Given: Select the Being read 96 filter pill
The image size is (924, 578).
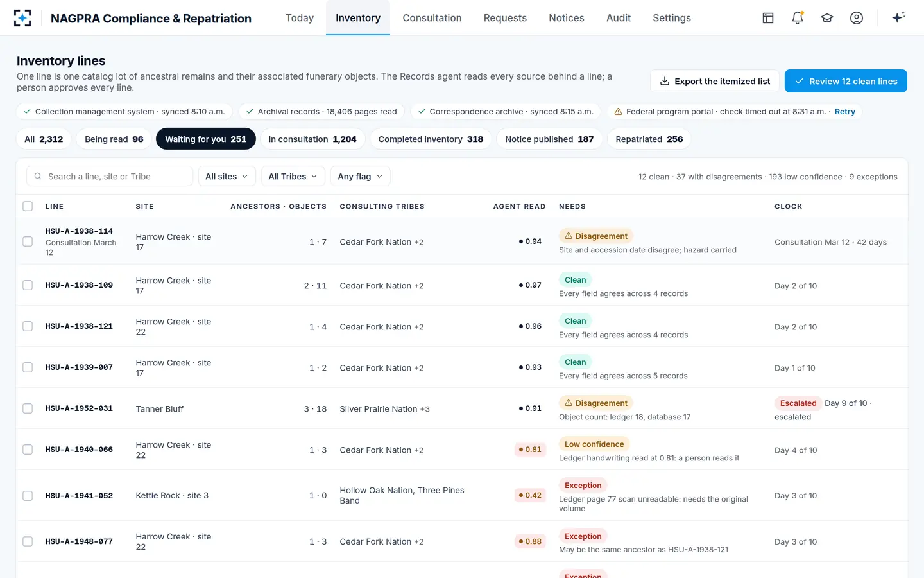Looking at the screenshot, I should [x=114, y=139].
